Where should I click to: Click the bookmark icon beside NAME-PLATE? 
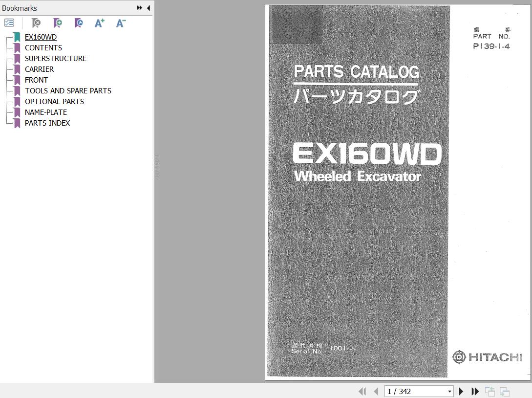pyautogui.click(x=17, y=112)
